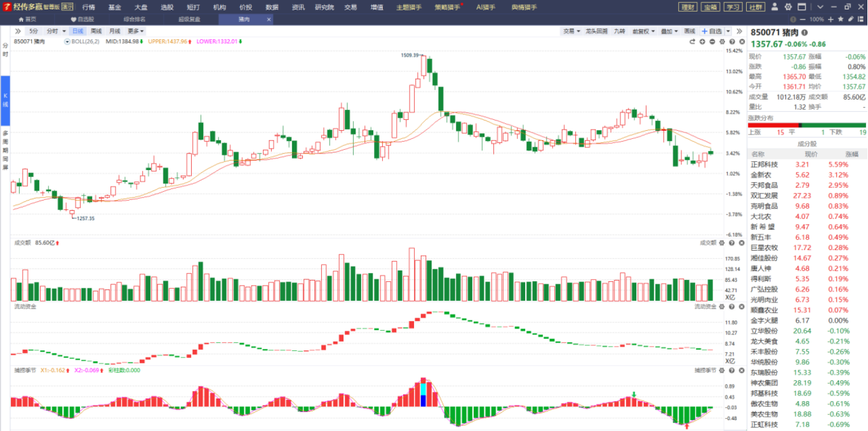Open the 选股 menu in top bar
Image resolution: width=868 pixels, height=431 pixels.
click(167, 7)
